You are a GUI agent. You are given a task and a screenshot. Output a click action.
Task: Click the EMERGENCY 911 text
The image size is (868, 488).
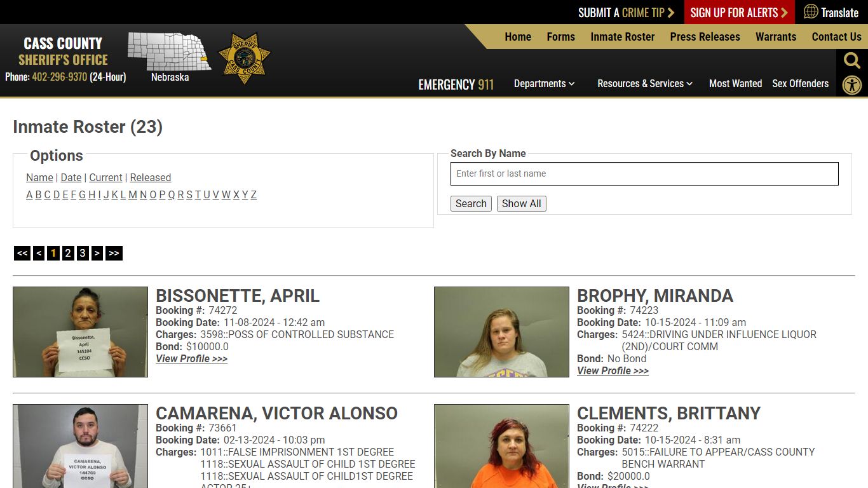456,85
